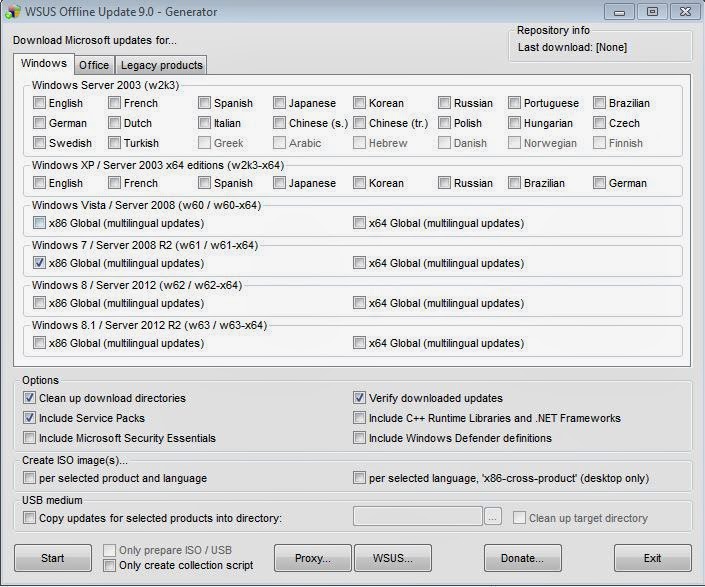Click 'Last download: [None]' repository info text

572,47
